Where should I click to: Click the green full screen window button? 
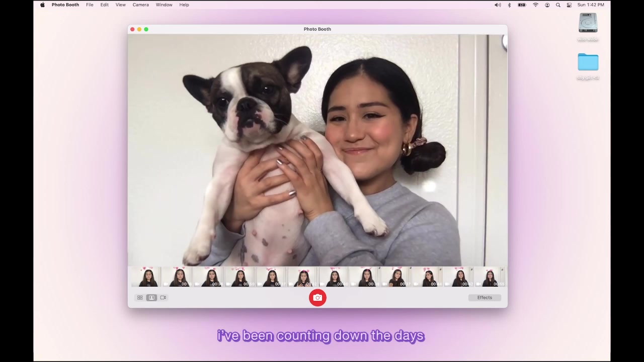tap(146, 29)
